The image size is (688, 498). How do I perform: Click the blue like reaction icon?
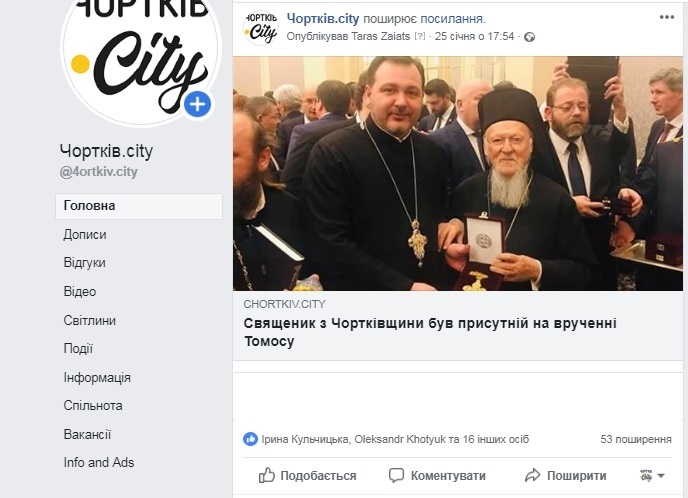click(250, 439)
